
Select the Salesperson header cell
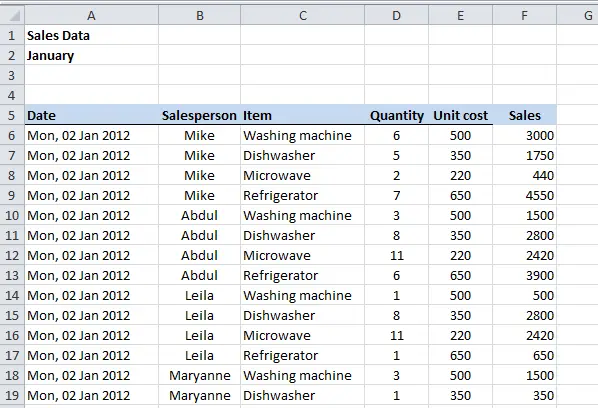(199, 115)
